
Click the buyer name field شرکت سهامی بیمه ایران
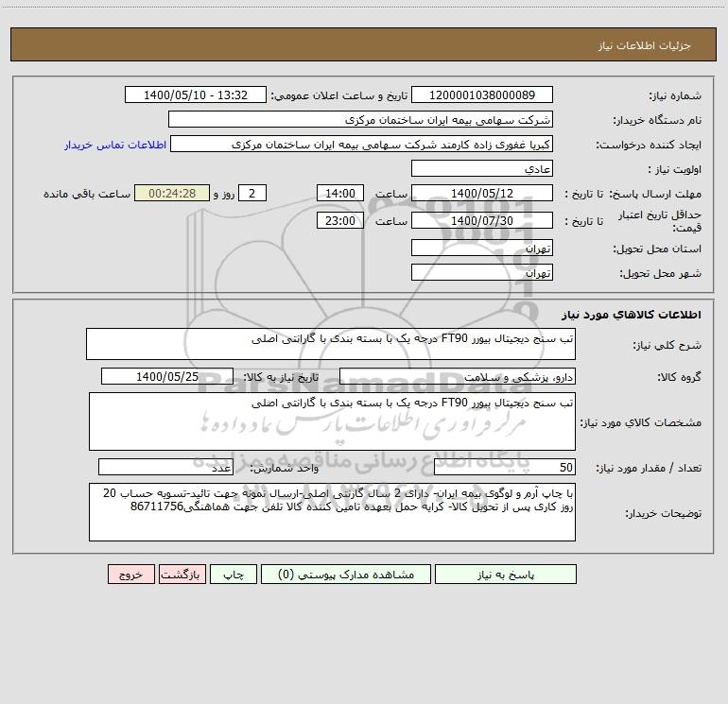point(360,119)
